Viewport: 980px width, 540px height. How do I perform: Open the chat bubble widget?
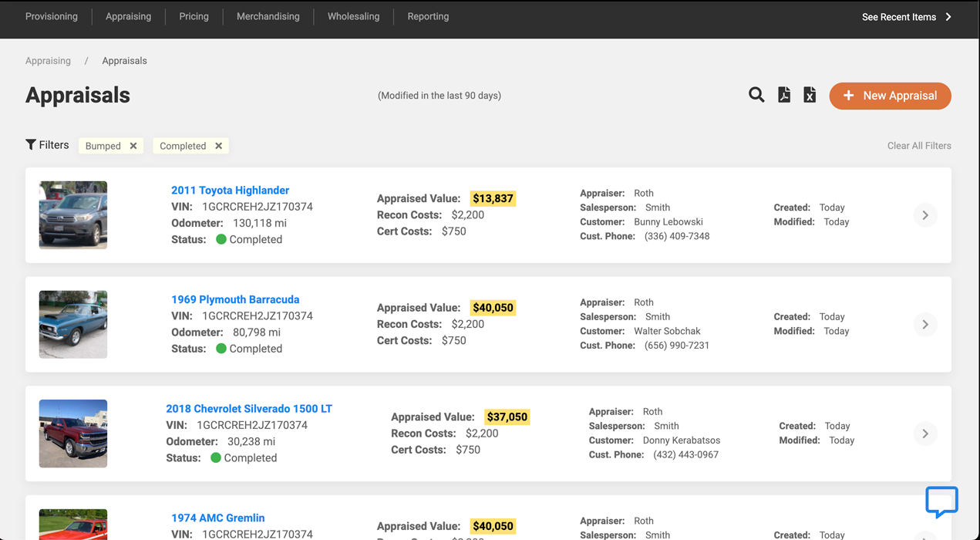[941, 502]
